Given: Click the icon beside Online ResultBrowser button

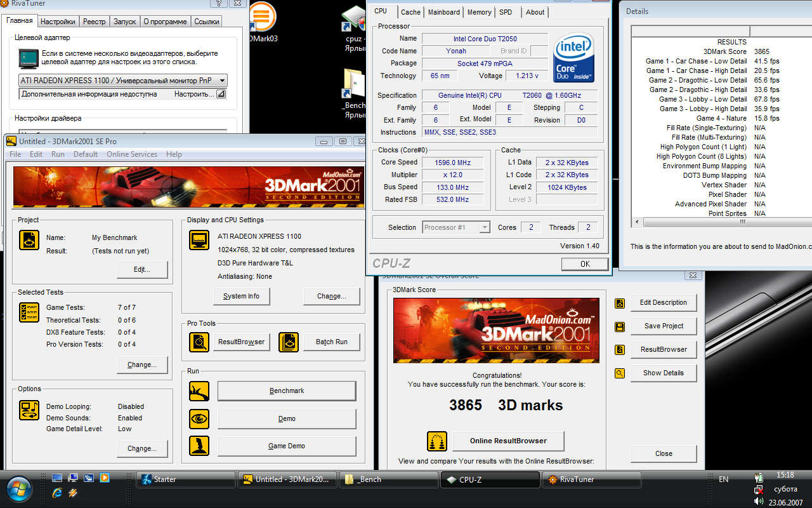Looking at the screenshot, I should pos(437,441).
